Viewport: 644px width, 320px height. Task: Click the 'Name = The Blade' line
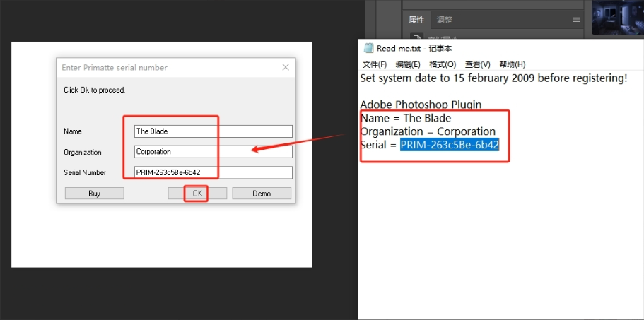pos(406,118)
